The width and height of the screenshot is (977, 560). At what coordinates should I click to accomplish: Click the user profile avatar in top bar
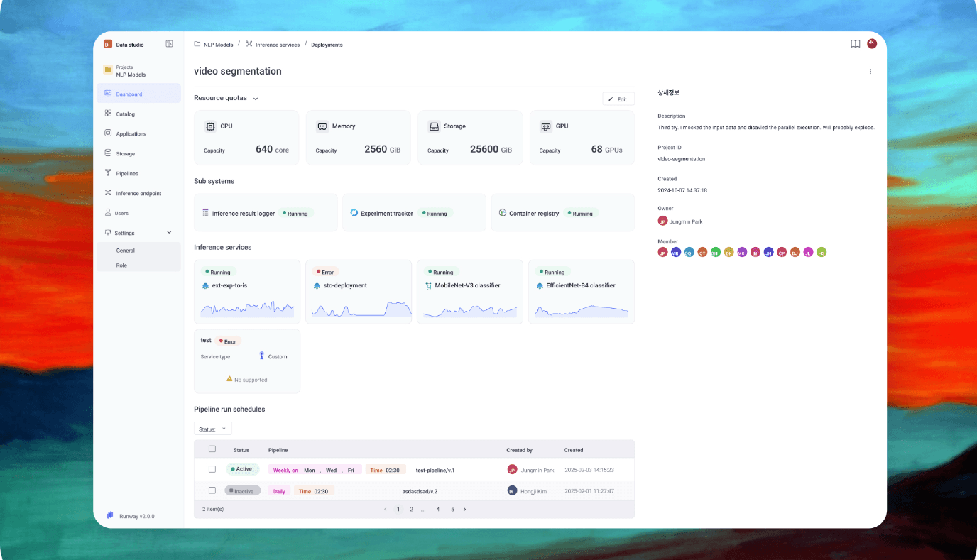click(872, 44)
